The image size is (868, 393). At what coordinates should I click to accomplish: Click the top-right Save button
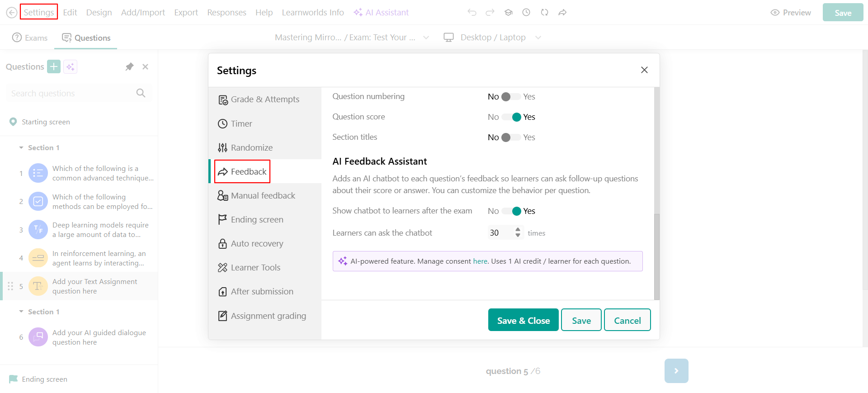(843, 13)
